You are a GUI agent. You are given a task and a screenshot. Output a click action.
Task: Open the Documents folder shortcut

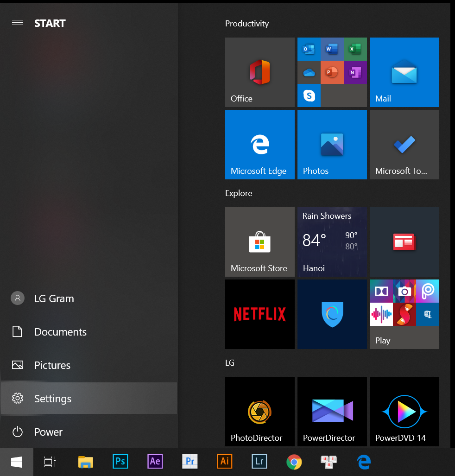[60, 332]
